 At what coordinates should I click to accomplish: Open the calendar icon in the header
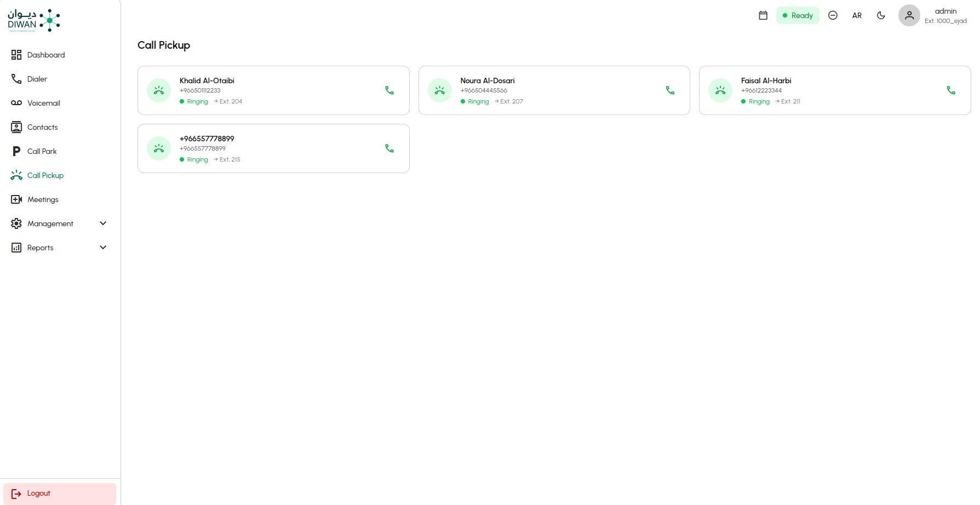pos(763,15)
